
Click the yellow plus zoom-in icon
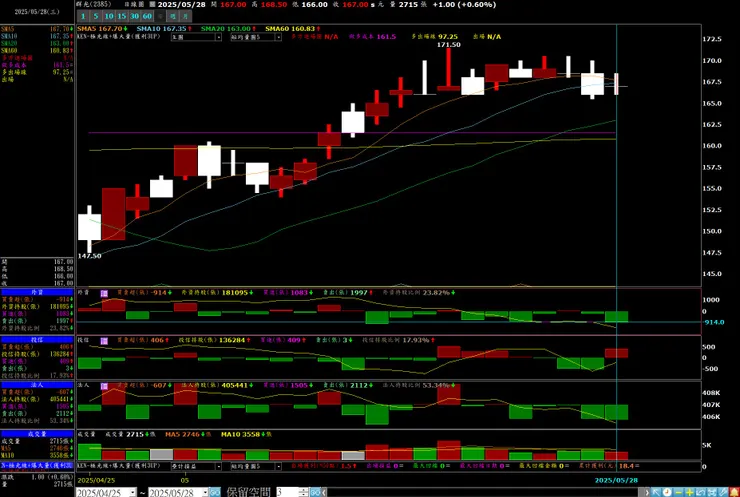(x=690, y=492)
